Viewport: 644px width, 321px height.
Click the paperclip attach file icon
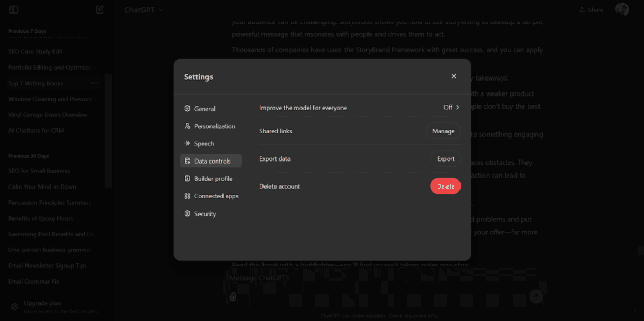coord(233,297)
